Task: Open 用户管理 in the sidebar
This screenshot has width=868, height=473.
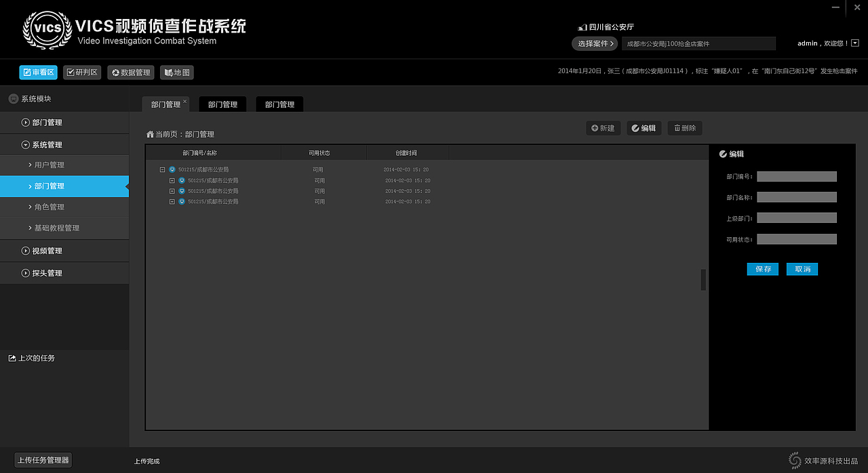Action: click(64, 165)
